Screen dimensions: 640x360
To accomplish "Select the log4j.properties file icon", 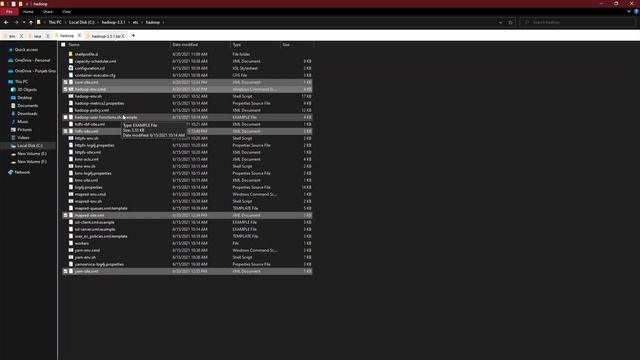I will [71, 187].
